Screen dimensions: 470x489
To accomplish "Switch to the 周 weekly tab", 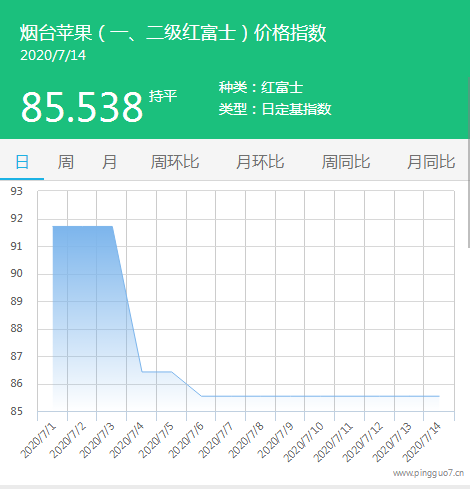I will (x=66, y=162).
